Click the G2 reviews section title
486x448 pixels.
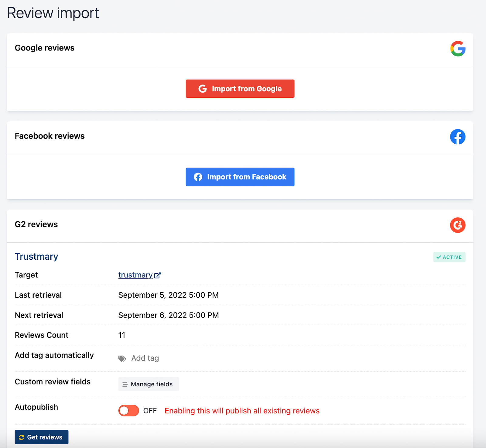point(36,224)
